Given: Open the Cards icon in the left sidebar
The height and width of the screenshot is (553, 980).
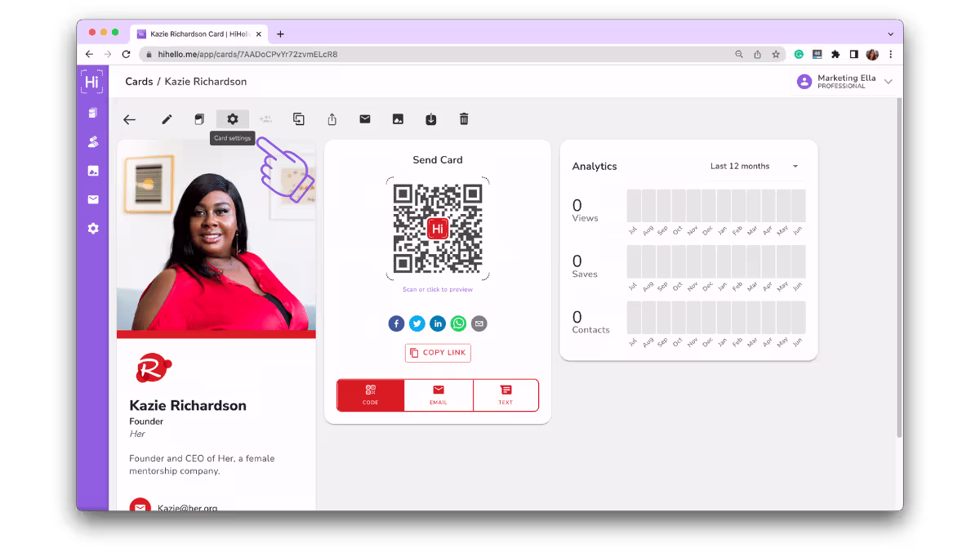Looking at the screenshot, I should (x=93, y=114).
